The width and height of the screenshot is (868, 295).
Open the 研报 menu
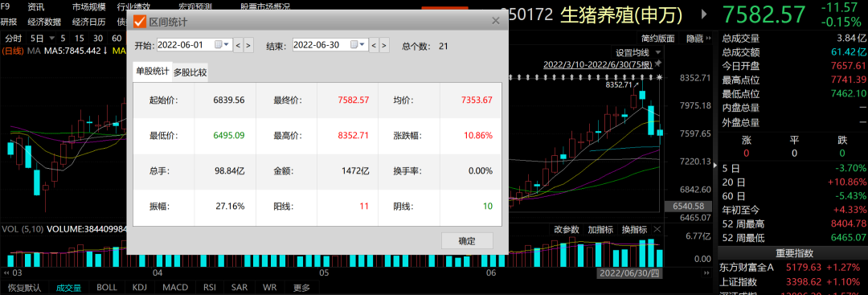[8, 23]
